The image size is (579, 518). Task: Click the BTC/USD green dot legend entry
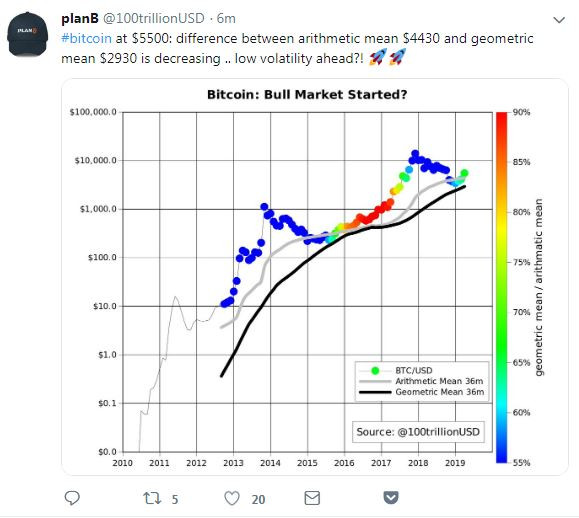[395, 370]
